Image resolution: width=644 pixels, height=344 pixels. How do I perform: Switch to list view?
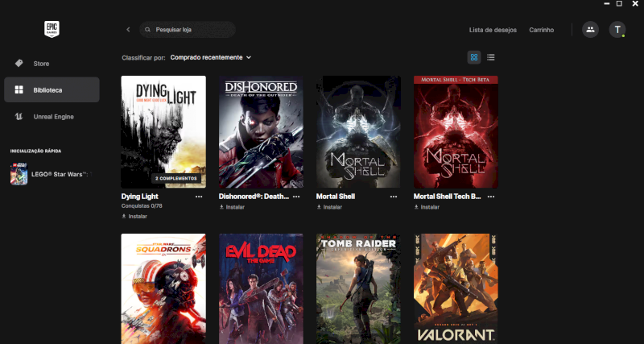[x=490, y=57]
